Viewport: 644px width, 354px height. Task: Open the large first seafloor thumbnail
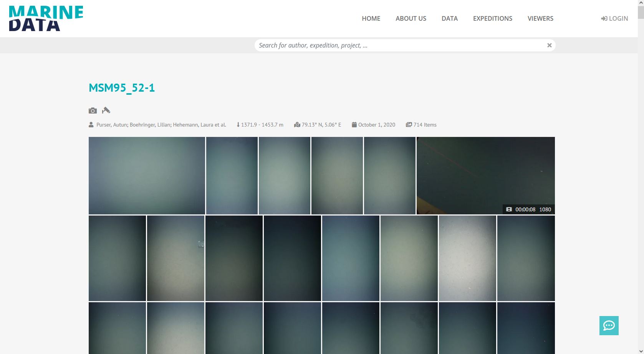click(x=147, y=175)
